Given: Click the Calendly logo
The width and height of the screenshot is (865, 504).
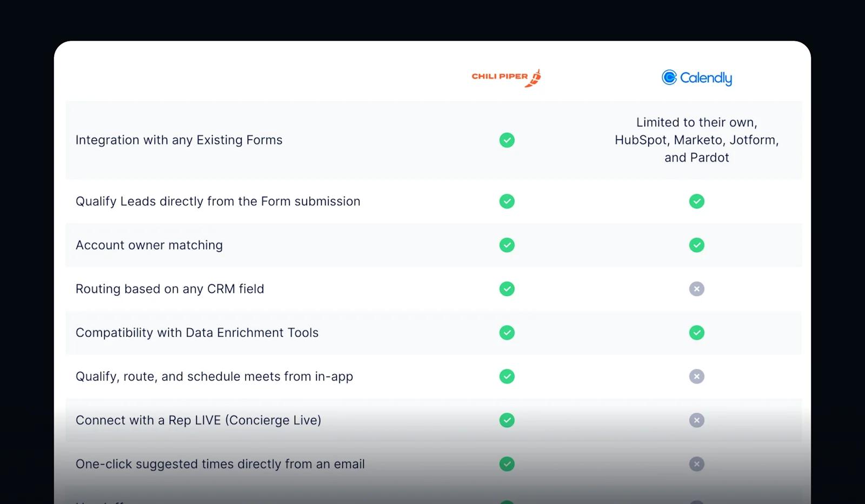Looking at the screenshot, I should coord(696,78).
